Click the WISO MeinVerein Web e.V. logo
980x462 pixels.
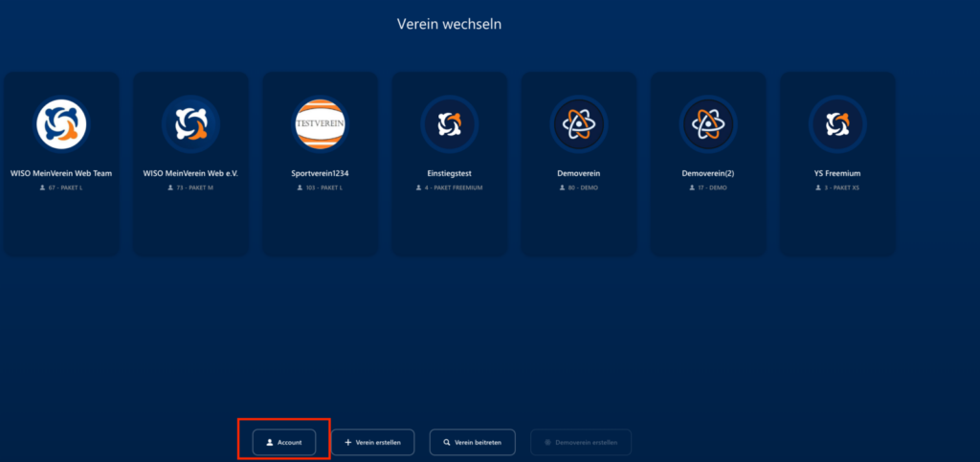tap(190, 123)
